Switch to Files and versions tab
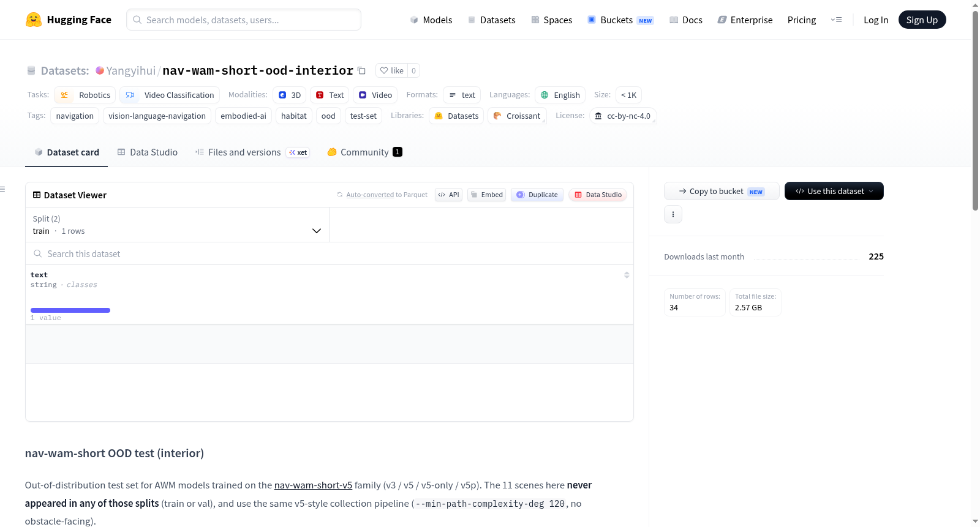This screenshot has height=527, width=980. click(x=252, y=152)
